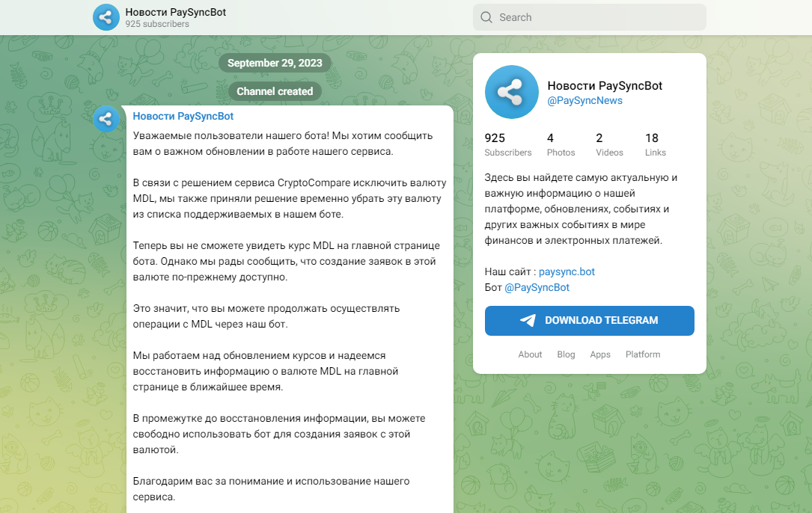Open the Apps footer item
812x513 pixels.
600,354
